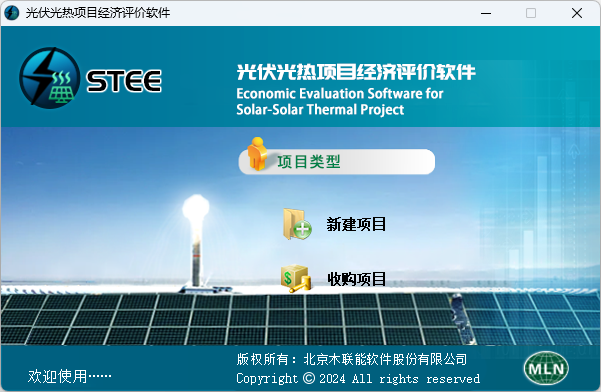Viewport: 601px width, 392px height.
Task: Click the Copyright 2024 All rights reserved text
Action: click(x=358, y=379)
